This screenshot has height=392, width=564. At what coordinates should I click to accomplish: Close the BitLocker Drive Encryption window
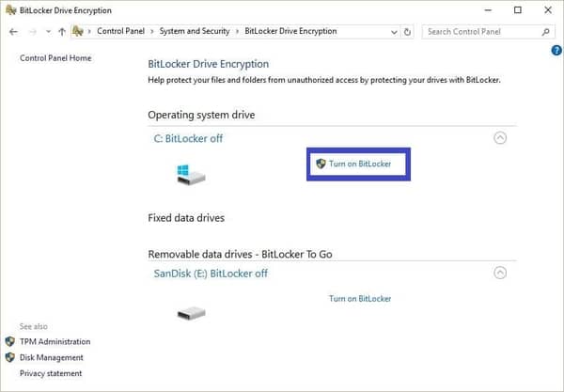pos(548,10)
